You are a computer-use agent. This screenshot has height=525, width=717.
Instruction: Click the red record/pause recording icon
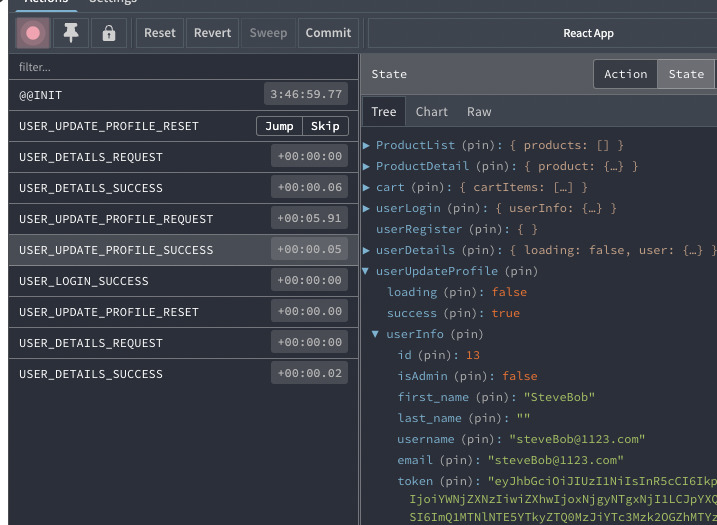pos(33,33)
